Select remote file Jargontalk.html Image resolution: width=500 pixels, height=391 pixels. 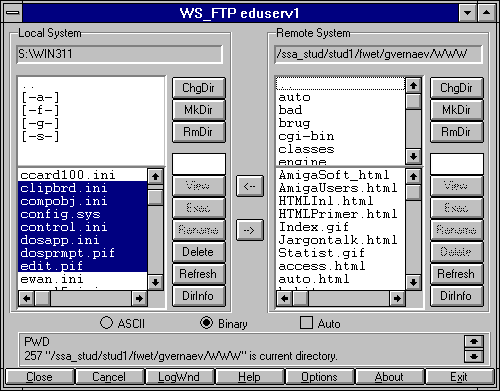pyautogui.click(x=341, y=240)
